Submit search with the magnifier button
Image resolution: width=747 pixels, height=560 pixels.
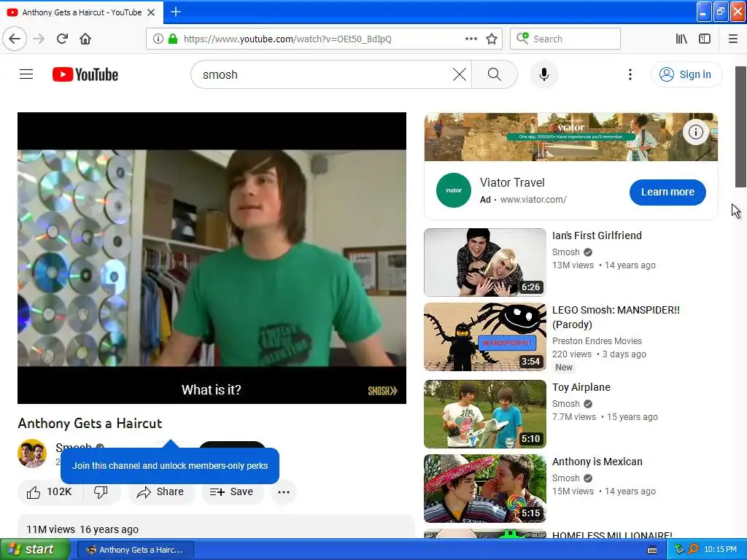[495, 74]
